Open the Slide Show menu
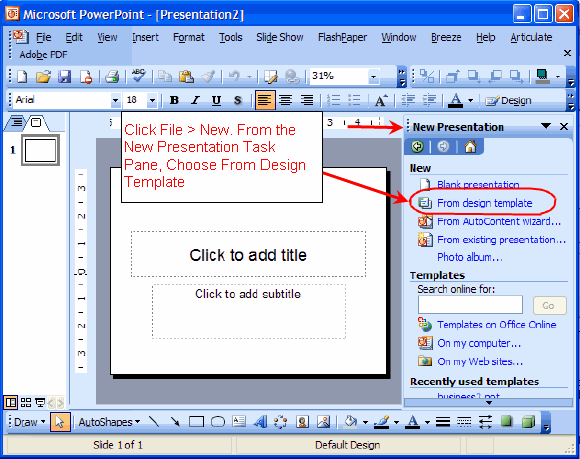 point(280,37)
